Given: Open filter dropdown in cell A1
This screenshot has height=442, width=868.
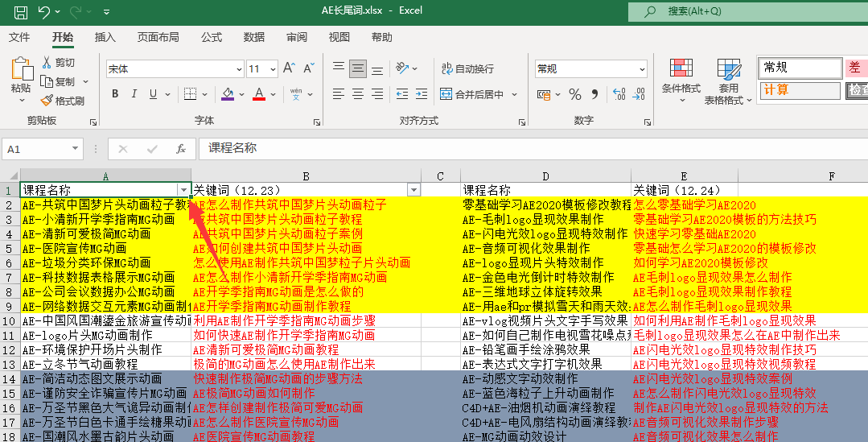Looking at the screenshot, I should pos(183,190).
